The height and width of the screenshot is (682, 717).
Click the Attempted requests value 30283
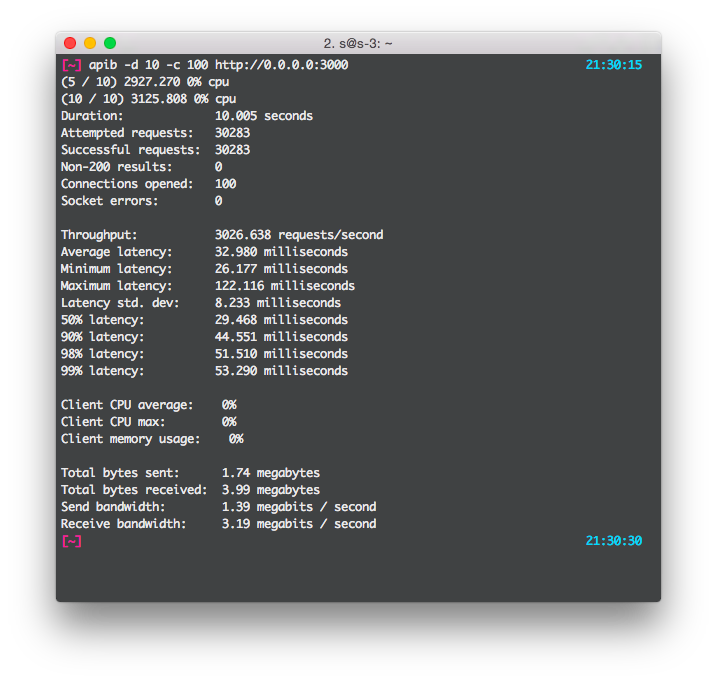tap(232, 133)
